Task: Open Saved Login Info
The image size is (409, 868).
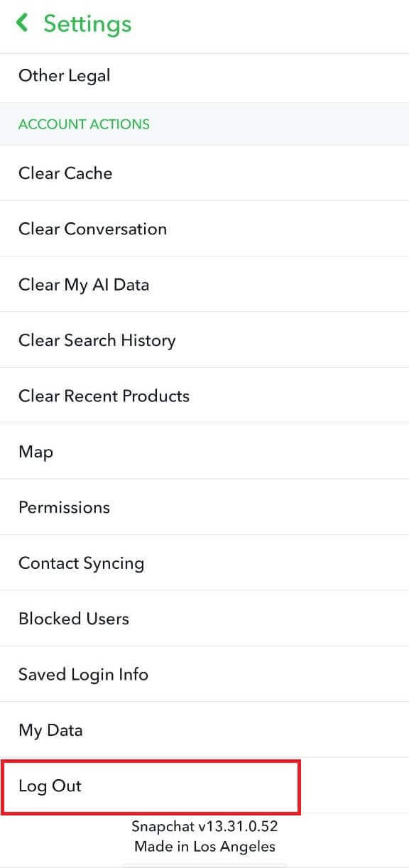Action: click(83, 674)
